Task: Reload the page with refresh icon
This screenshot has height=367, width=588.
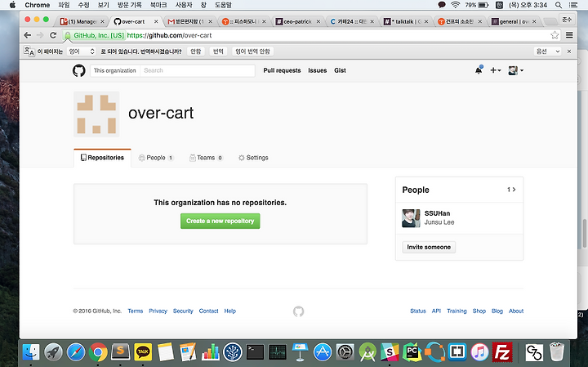Action: coord(53,35)
